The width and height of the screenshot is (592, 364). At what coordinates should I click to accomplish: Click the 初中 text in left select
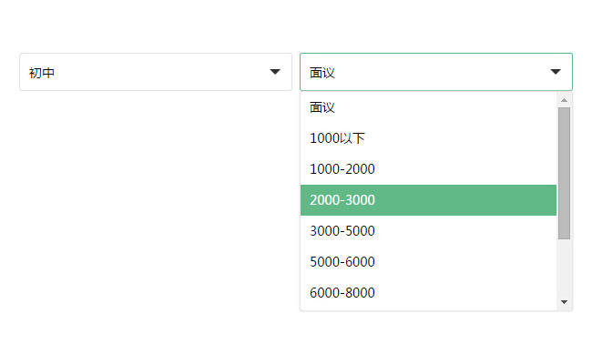pos(42,72)
